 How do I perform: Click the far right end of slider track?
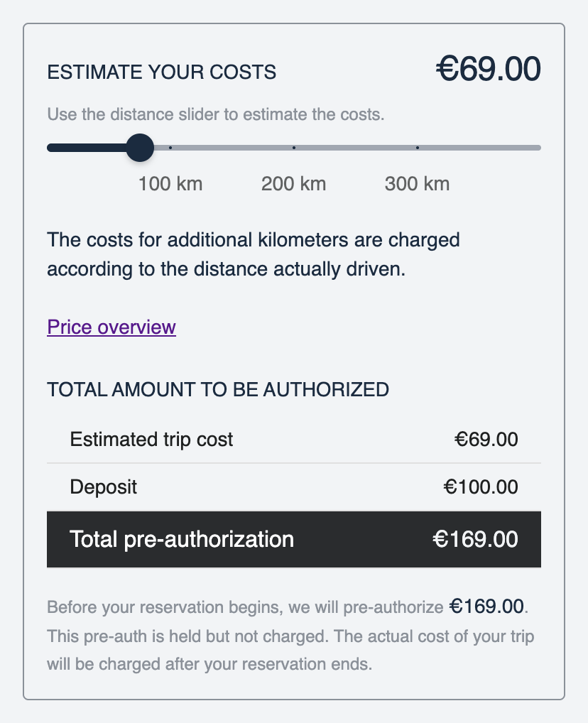[x=538, y=148]
